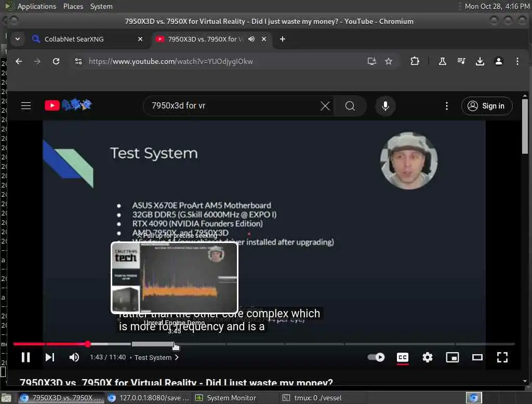Viewport: 532px width, 404px height.
Task: Click the seek preview thumbnail
Action: point(175,277)
